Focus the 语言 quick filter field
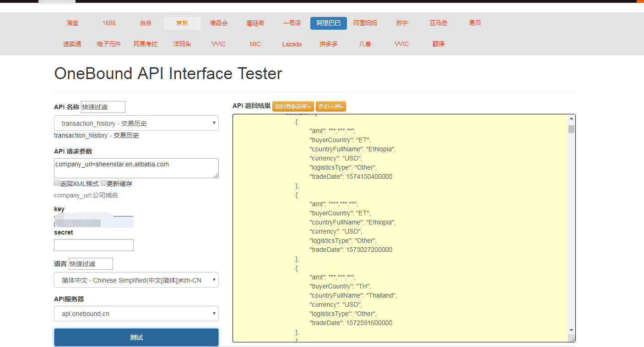The height and width of the screenshot is (347, 644). pyautogui.click(x=91, y=264)
